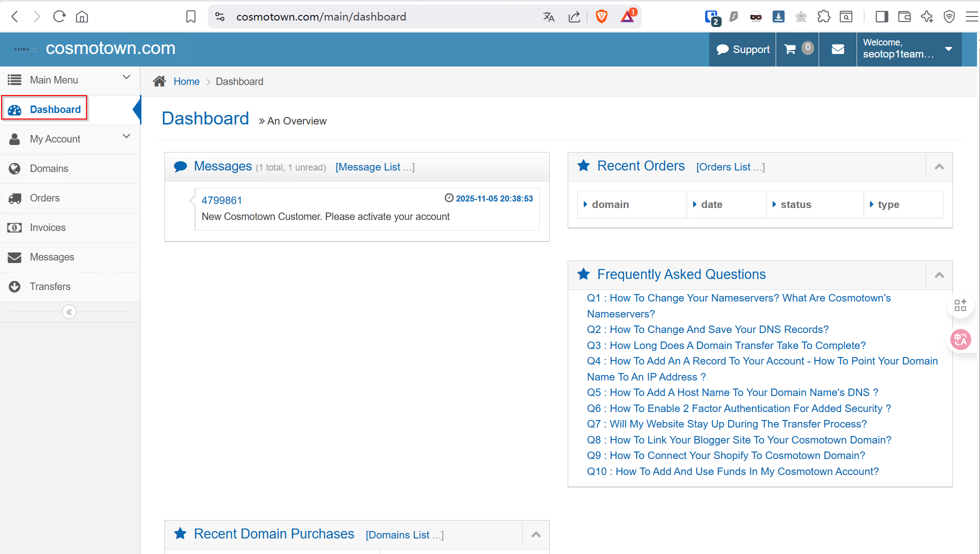Open the Domains List link
980x554 pixels.
405,535
